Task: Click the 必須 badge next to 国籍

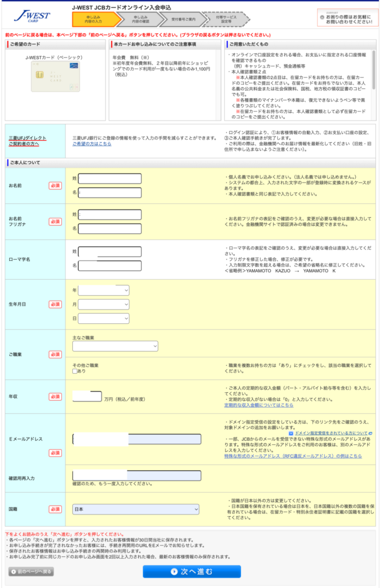Action: coord(55,509)
